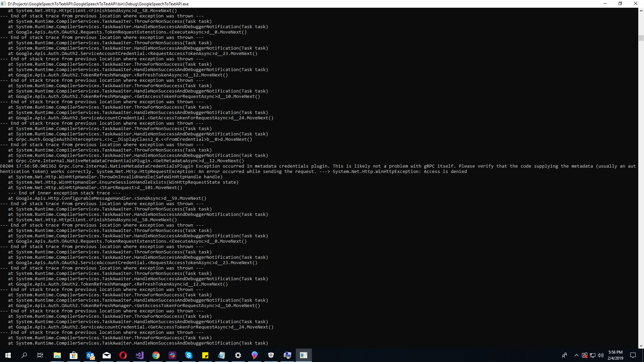Click the 'ConfigurableMessageHandler.<SendAsync>d__59' line

pyautogui.click(x=107, y=198)
